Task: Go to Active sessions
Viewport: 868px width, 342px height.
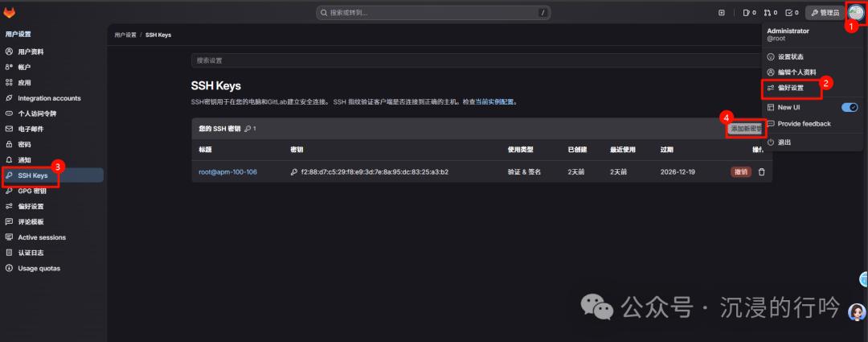Action: pyautogui.click(x=52, y=237)
